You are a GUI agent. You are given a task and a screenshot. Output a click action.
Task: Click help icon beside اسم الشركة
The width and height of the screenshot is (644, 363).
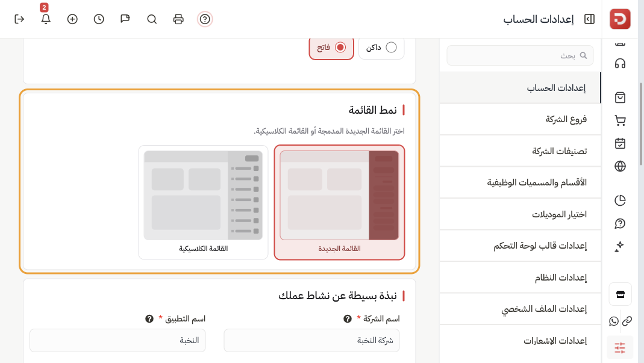[348, 318]
